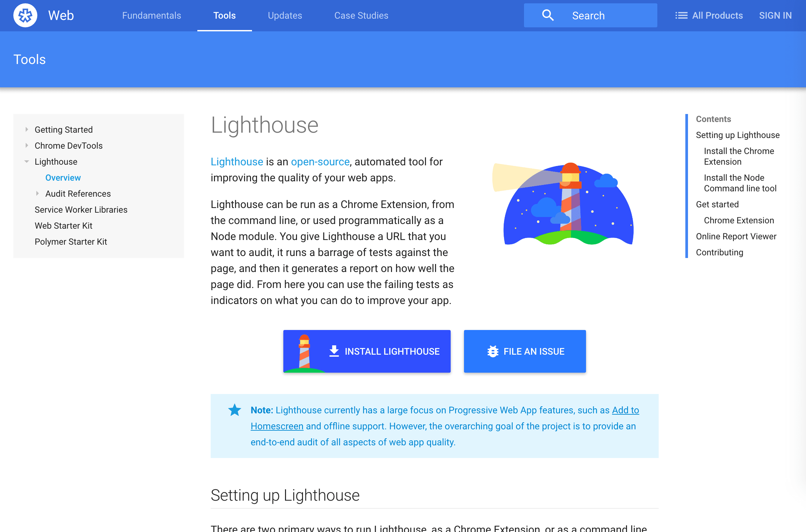
Task: Click the Web snowflake logo icon
Action: [x=24, y=15]
